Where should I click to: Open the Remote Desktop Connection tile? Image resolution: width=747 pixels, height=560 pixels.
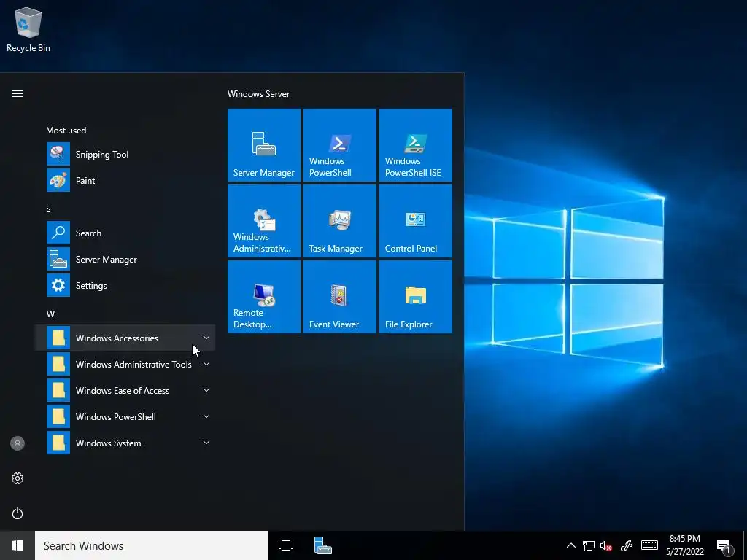click(264, 297)
